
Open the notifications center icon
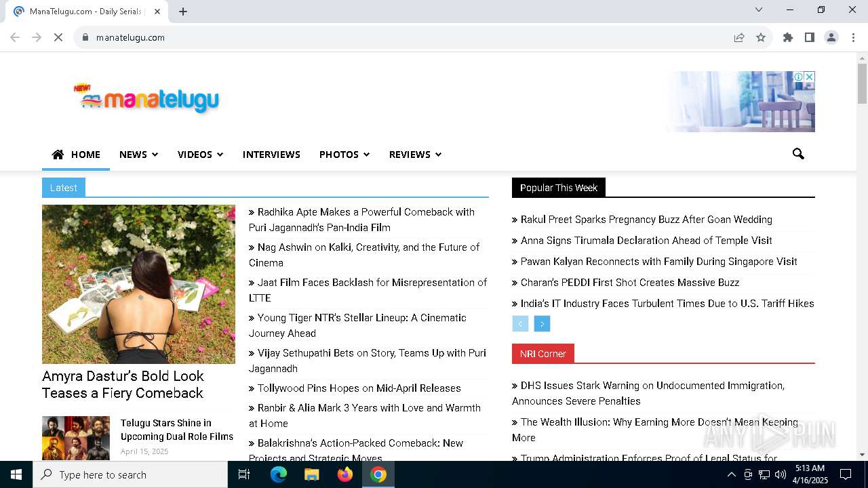(846, 474)
